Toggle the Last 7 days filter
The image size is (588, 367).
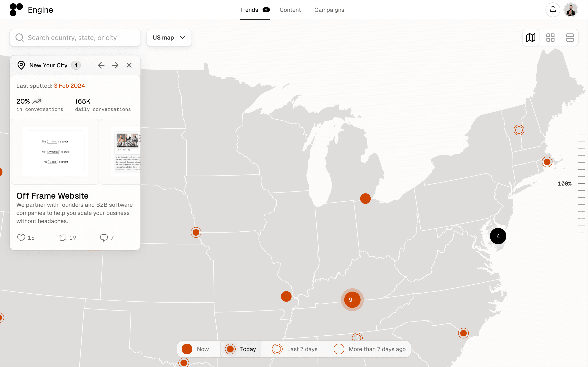(295, 349)
